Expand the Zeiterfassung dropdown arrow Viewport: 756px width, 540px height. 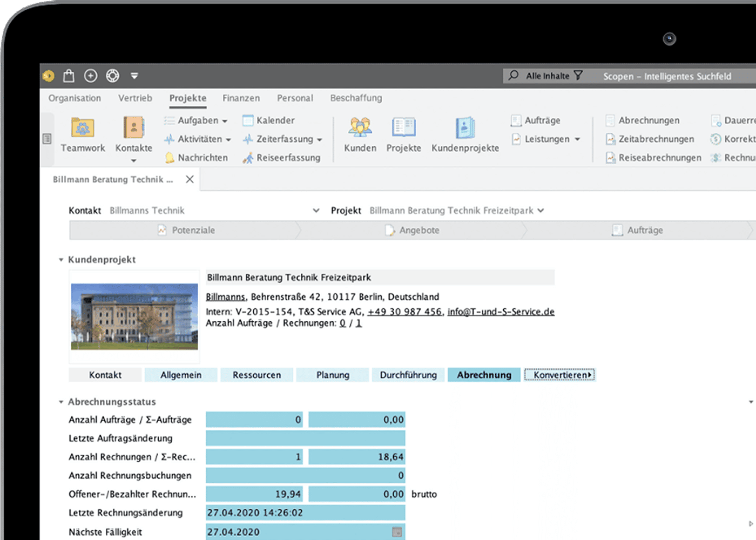[319, 140]
